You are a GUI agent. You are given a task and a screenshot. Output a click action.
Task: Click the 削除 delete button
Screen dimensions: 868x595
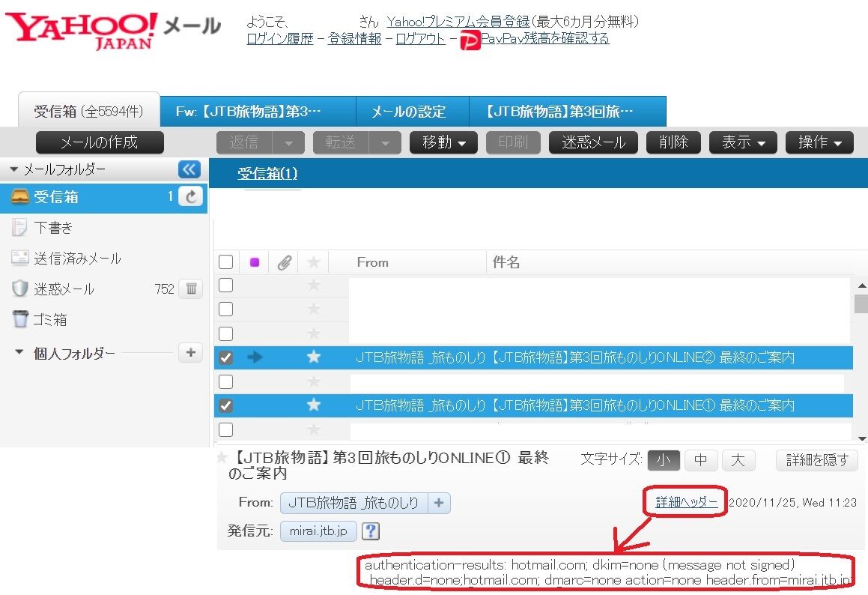[x=673, y=142]
